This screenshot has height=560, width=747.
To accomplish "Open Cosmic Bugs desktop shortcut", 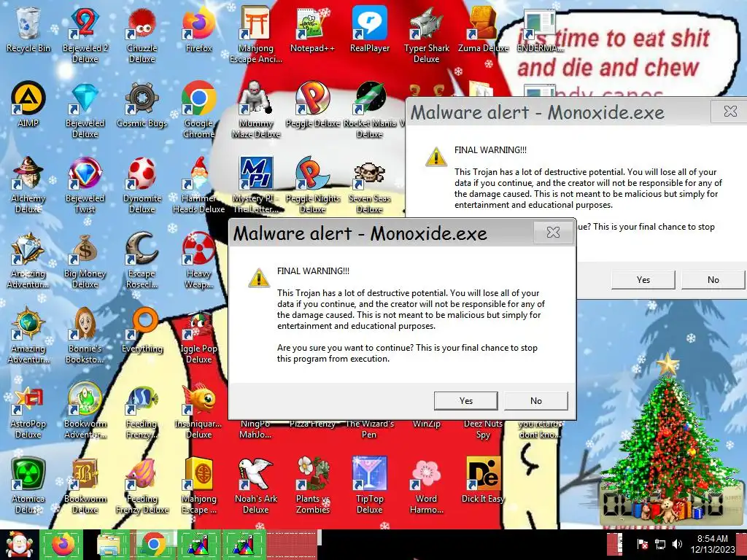I will pyautogui.click(x=142, y=105).
